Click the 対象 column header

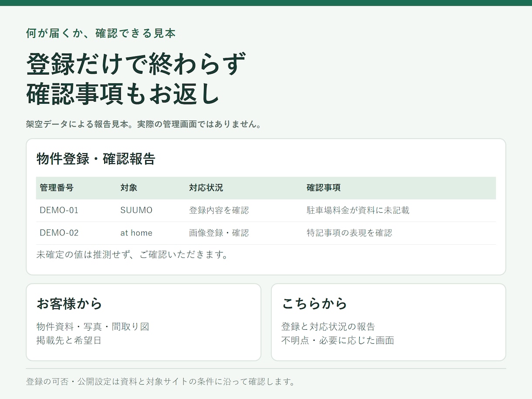(x=129, y=188)
